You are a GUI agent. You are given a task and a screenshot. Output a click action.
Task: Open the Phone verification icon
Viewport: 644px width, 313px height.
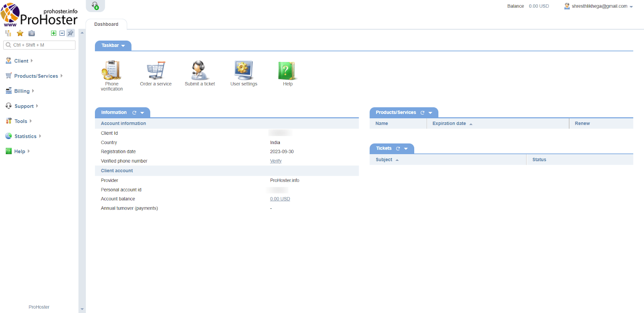(x=111, y=70)
